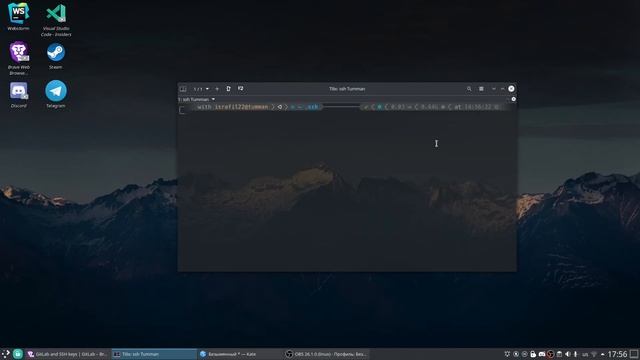Focus the terminal prompt input area
Screen dimensions: 640x360
click(x=347, y=188)
